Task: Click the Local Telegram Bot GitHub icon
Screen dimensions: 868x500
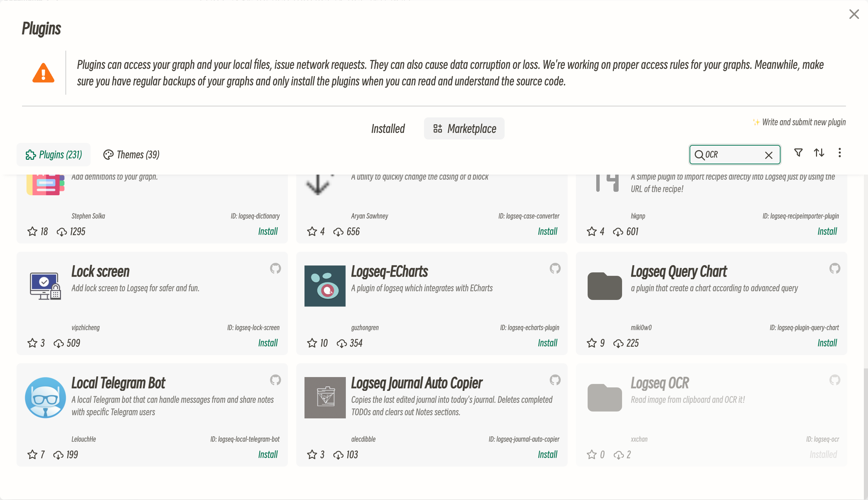Action: (x=276, y=380)
